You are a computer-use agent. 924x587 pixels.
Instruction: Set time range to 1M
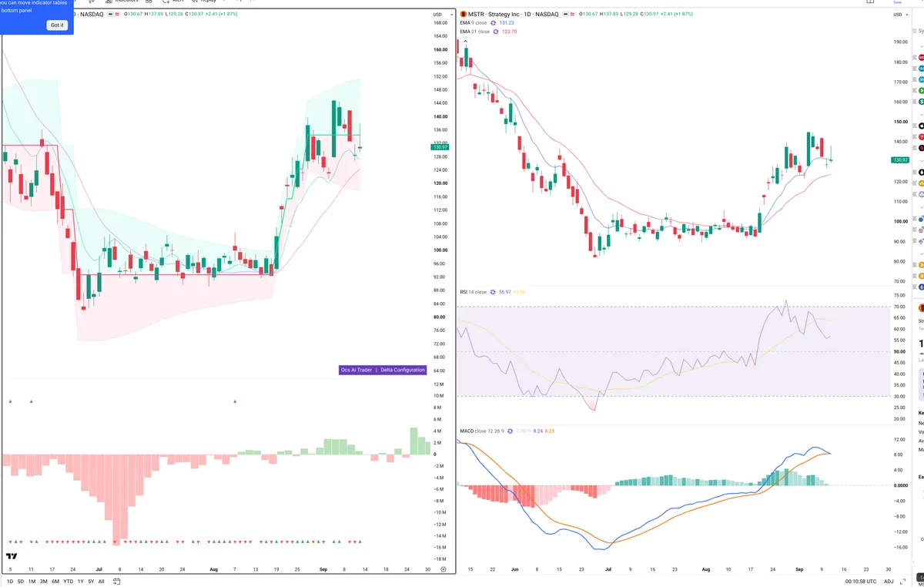click(32, 582)
